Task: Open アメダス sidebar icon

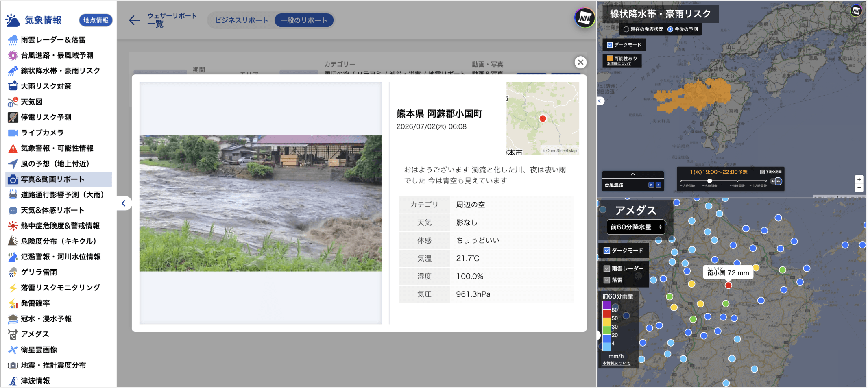Action: (x=13, y=334)
